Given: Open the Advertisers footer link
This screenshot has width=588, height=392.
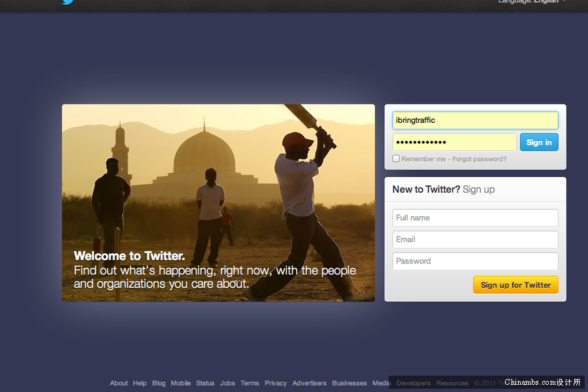Looking at the screenshot, I should [x=309, y=384].
